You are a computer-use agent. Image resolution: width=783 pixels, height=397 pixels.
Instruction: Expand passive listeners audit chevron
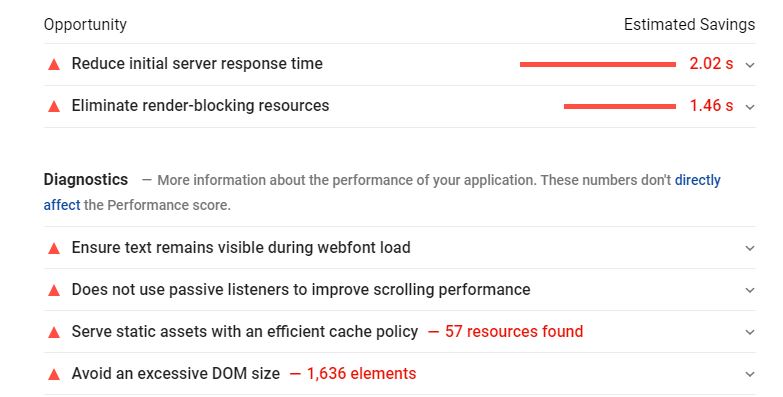pos(750,290)
